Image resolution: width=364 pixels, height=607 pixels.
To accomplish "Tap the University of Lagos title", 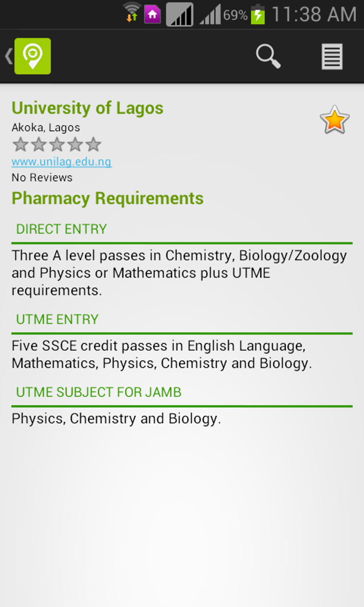I will pos(87,108).
